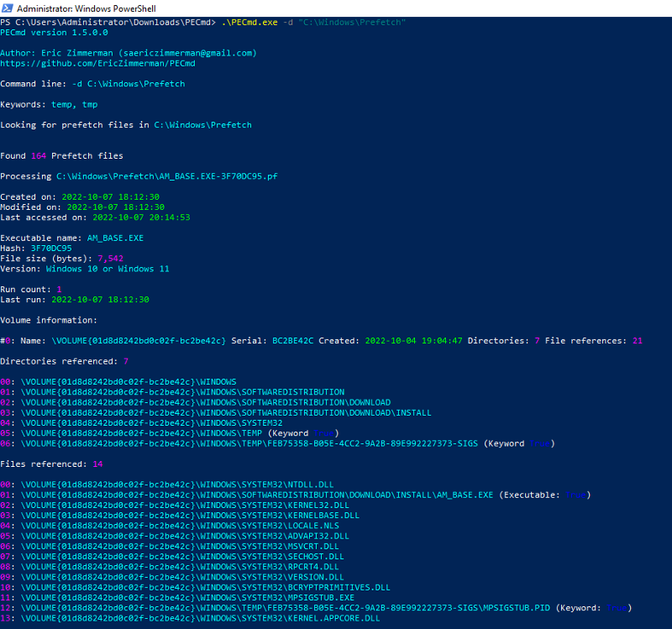
Task: Click the WINDOWS\TEMP directory entry
Action: (141, 433)
